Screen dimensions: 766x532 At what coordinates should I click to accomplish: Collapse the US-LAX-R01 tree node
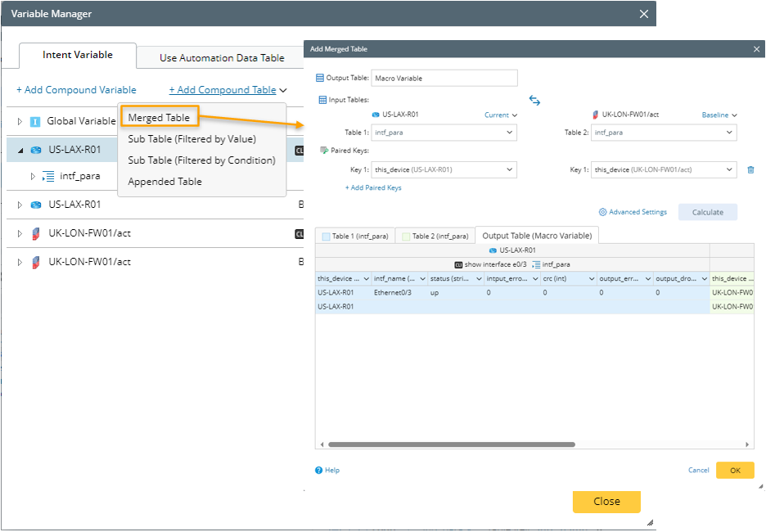20,151
